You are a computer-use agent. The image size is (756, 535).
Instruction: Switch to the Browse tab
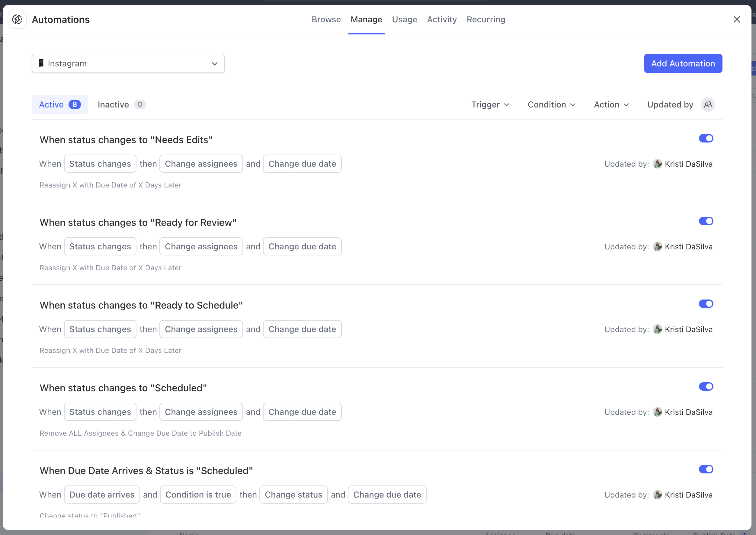[326, 19]
